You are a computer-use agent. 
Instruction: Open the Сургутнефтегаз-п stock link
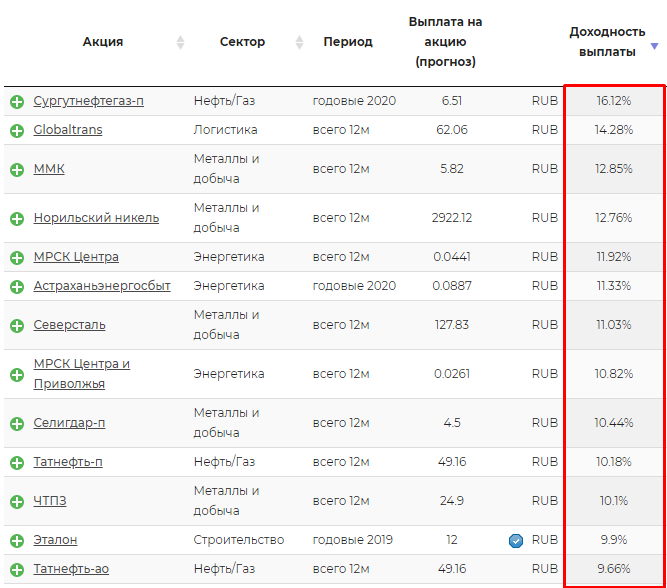(x=88, y=101)
